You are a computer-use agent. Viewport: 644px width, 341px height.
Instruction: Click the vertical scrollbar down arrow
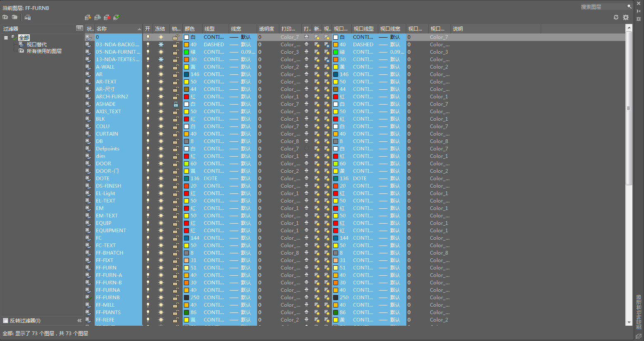point(629,322)
